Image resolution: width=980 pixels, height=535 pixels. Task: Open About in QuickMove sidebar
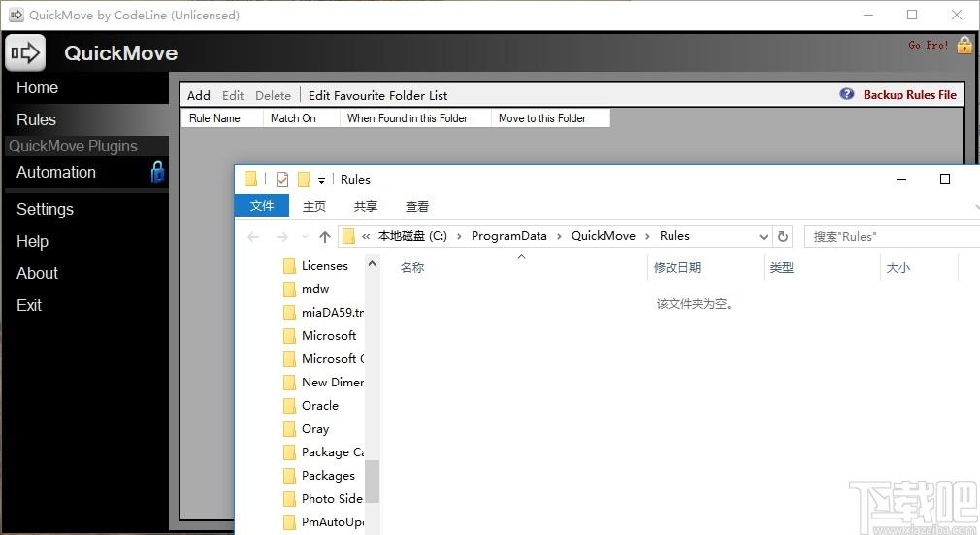tap(38, 273)
